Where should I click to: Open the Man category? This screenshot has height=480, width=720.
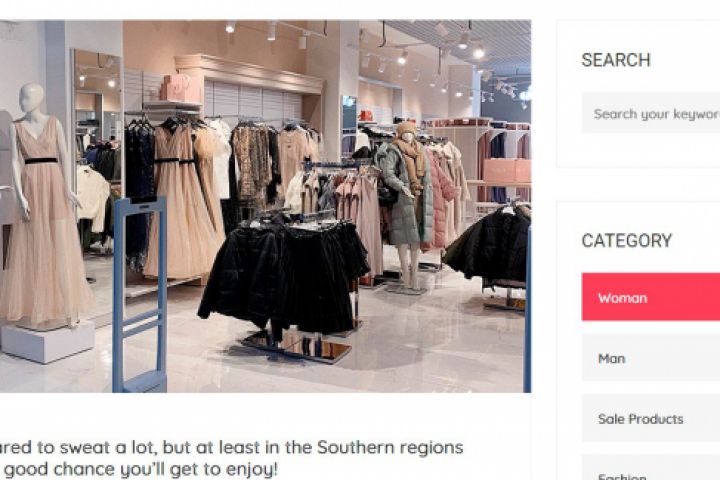coord(651,358)
